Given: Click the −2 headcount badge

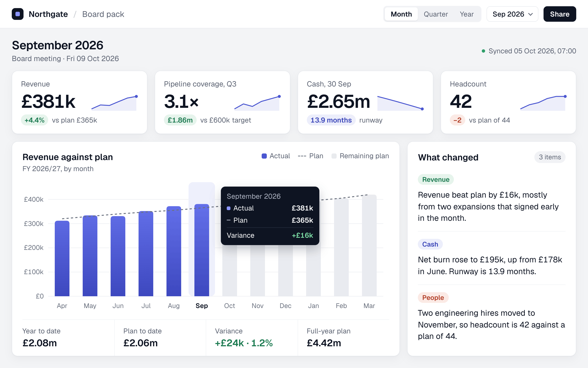Looking at the screenshot, I should tap(457, 120).
